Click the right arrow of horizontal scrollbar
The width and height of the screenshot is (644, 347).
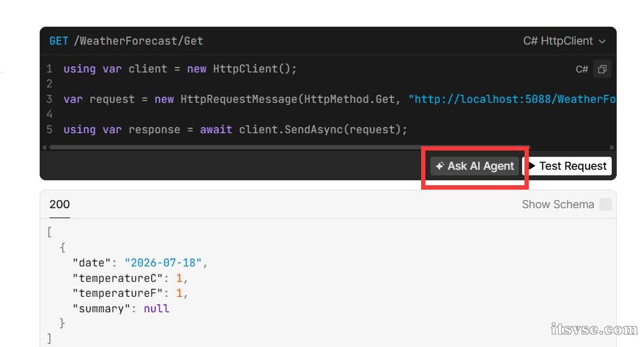[x=612, y=147]
